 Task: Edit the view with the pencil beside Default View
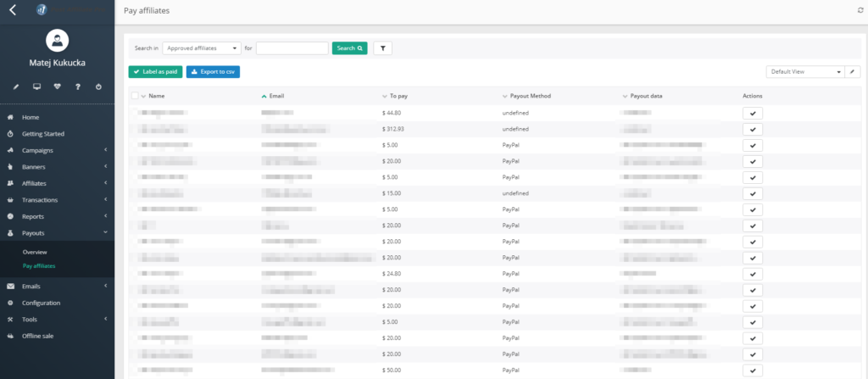click(x=854, y=72)
